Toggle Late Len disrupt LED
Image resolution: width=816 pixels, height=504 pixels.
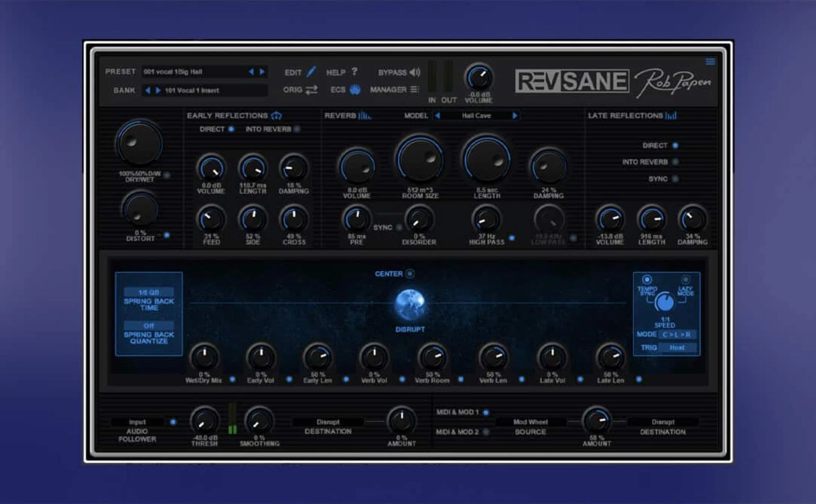tap(639, 379)
